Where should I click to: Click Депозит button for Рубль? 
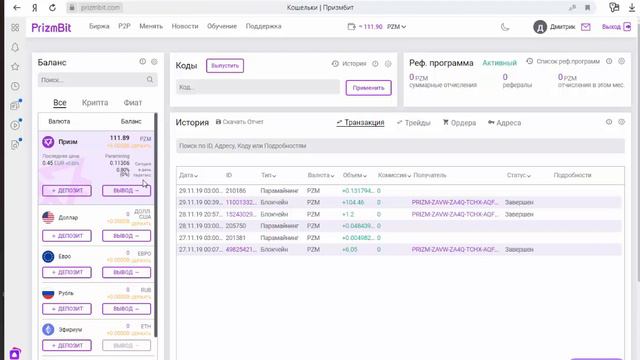(67, 309)
